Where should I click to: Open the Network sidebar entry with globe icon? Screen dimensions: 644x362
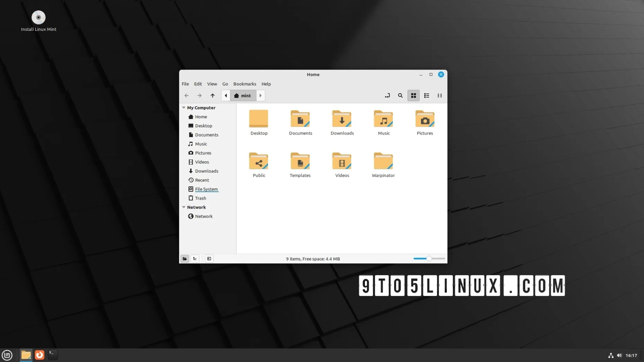click(208, 216)
